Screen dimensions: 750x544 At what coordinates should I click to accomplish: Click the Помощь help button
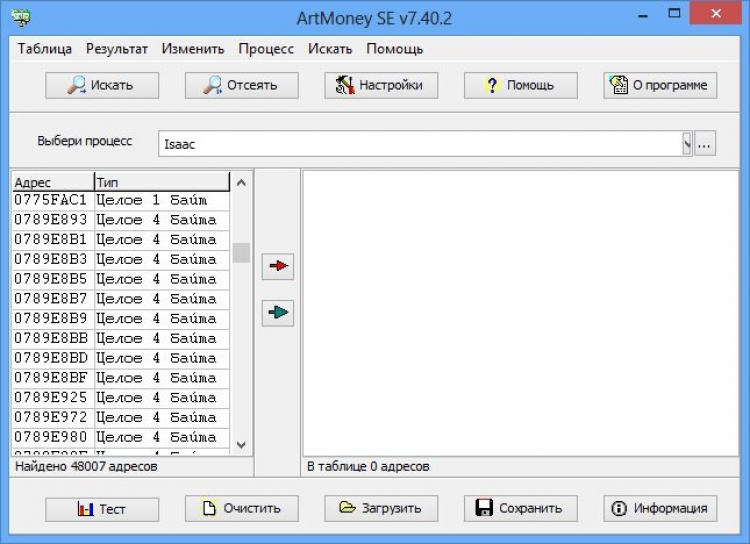click(x=520, y=85)
